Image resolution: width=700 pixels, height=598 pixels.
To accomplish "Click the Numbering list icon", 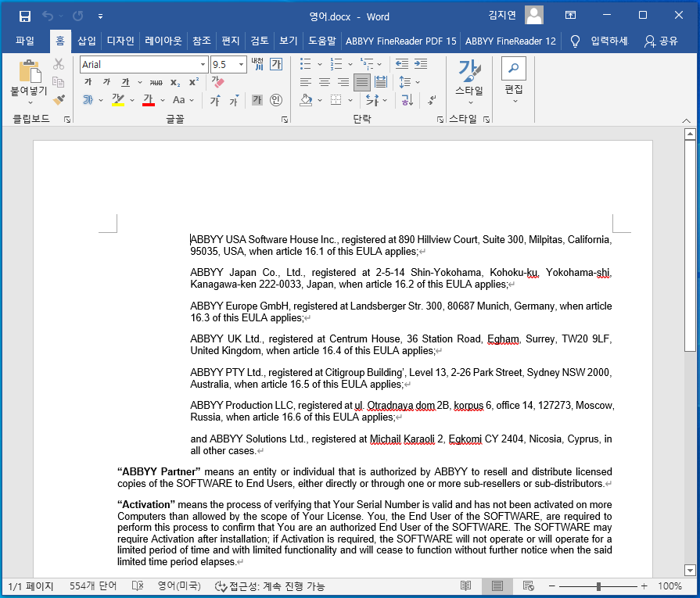I will tap(336, 64).
